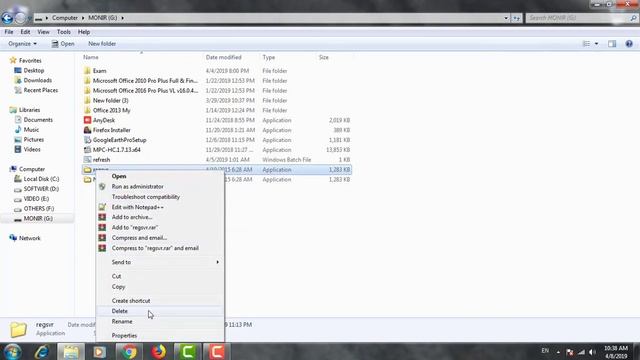The image size is (640, 360).
Task: Sort by the Date modified column
Action: pyautogui.click(x=224, y=58)
